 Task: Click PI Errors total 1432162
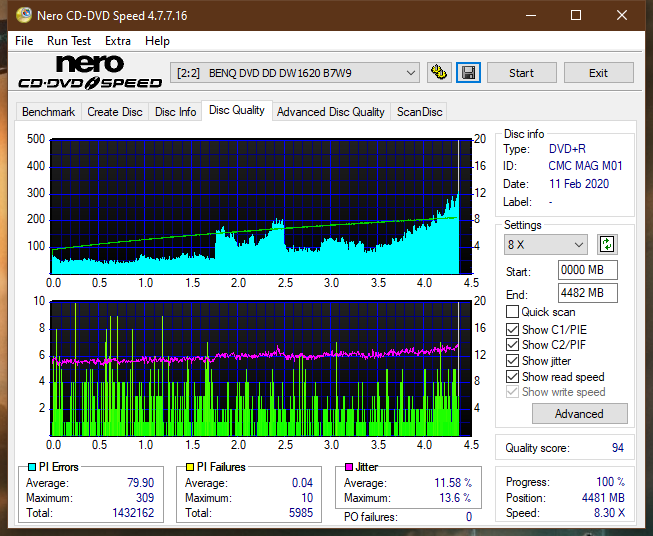point(133,513)
